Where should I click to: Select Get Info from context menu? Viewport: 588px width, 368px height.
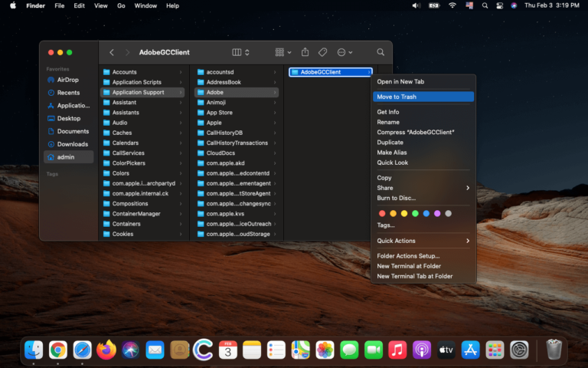point(423,112)
